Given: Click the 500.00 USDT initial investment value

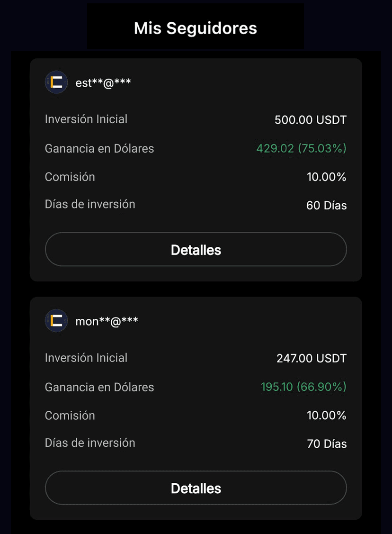Looking at the screenshot, I should [x=310, y=120].
